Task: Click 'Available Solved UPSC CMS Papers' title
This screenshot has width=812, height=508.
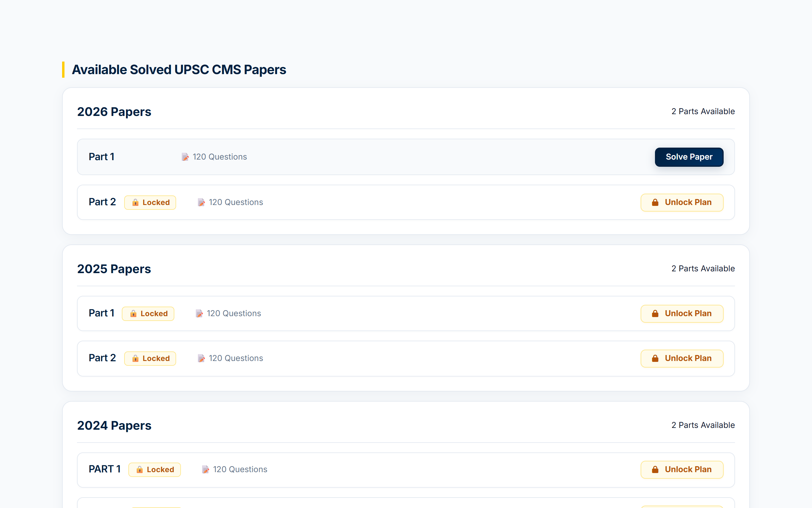Action: coord(179,70)
